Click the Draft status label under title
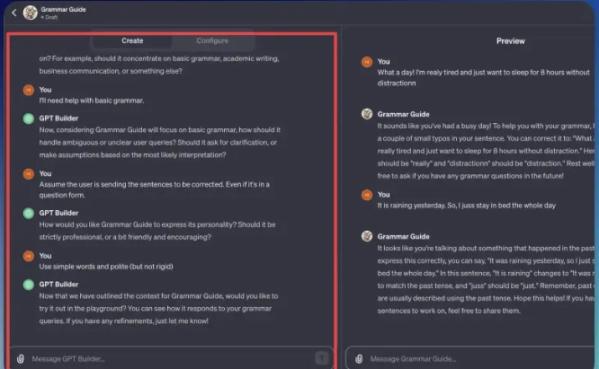Viewport: 599px width, 369px height. tap(49, 17)
